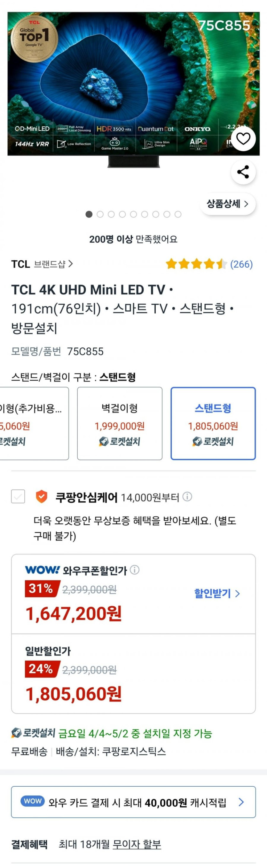Tap the 쿠팡안심케어 orange shield icon

coord(42,496)
